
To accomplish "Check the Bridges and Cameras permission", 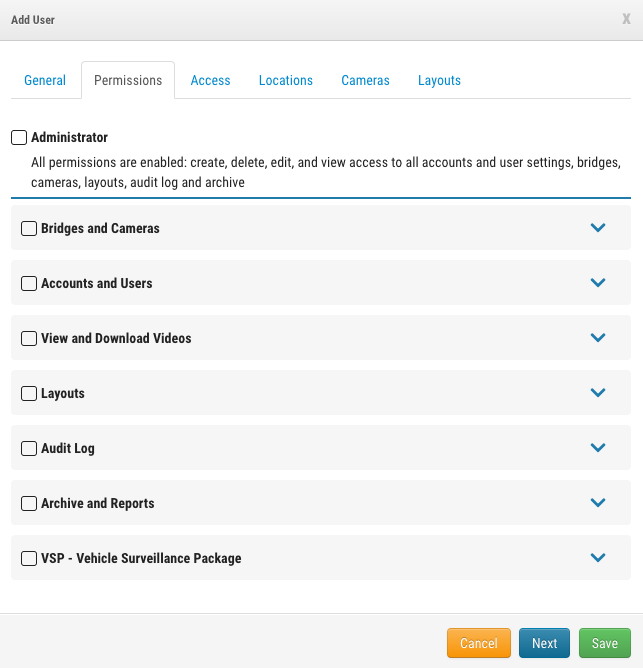I will 29,229.
